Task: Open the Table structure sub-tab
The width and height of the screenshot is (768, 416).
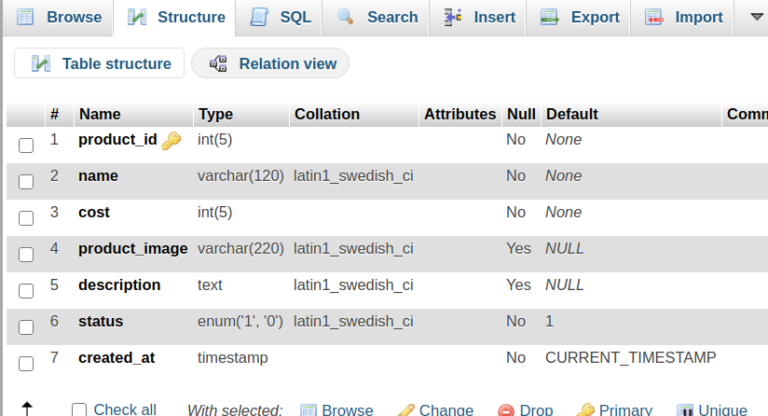Action: (x=99, y=63)
